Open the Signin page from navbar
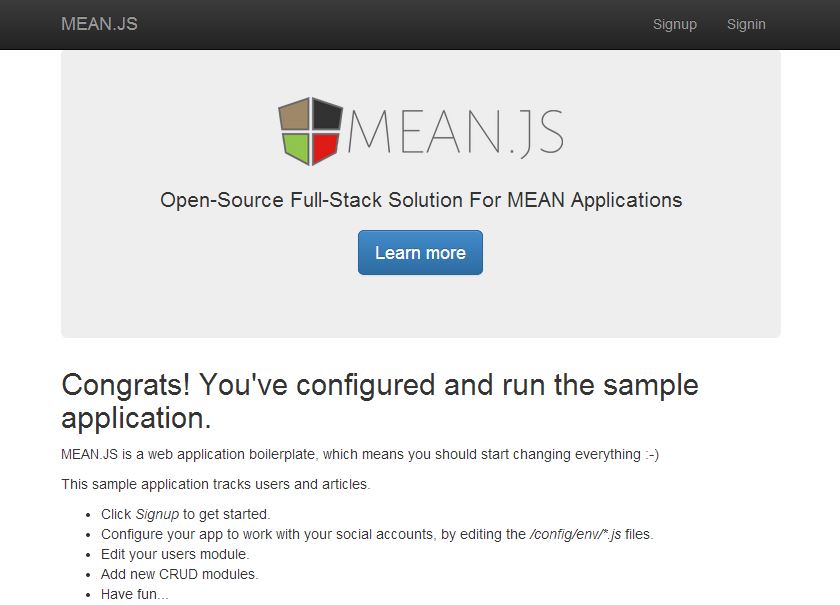 [x=746, y=24]
